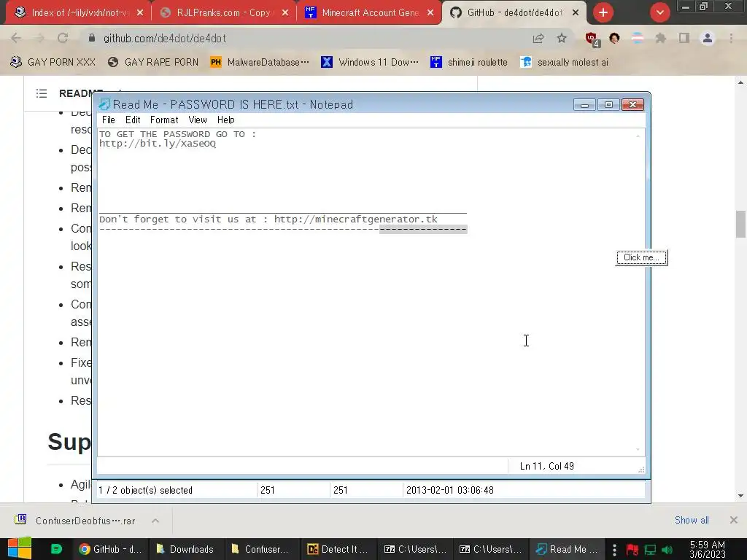This screenshot has width=747, height=560.
Task: Maximize the Notepad window
Action: point(608,105)
